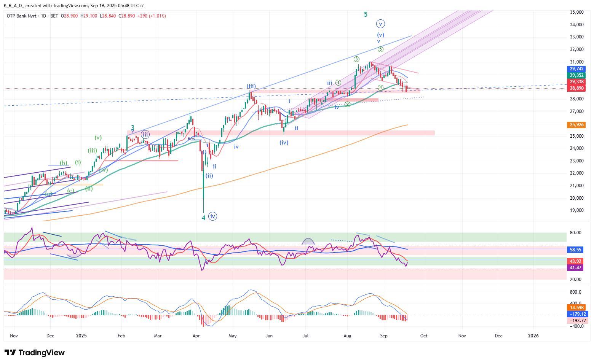This screenshot has width=594, height=364.
Task: Select the green (b) wave label
Action: pyautogui.click(x=63, y=163)
